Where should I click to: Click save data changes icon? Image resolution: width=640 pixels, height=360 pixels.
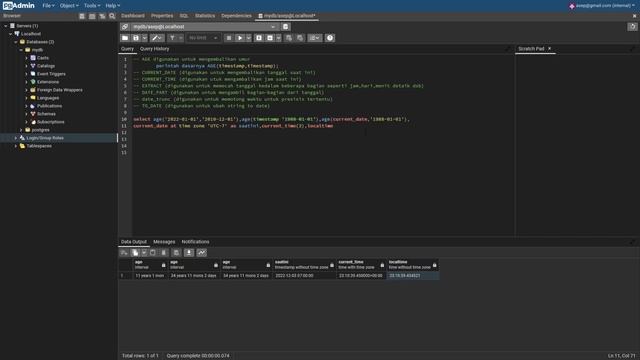tap(176, 253)
